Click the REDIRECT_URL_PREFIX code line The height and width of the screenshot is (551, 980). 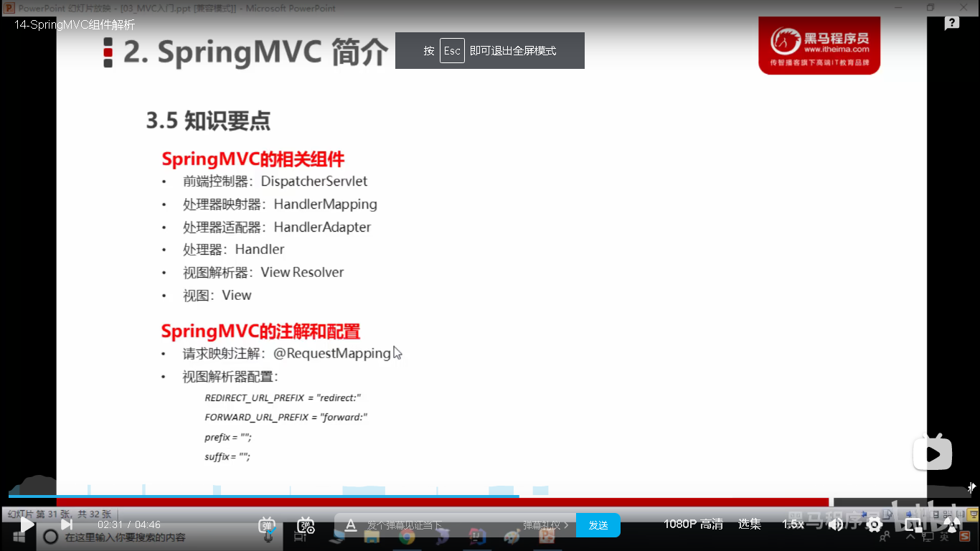[283, 397]
